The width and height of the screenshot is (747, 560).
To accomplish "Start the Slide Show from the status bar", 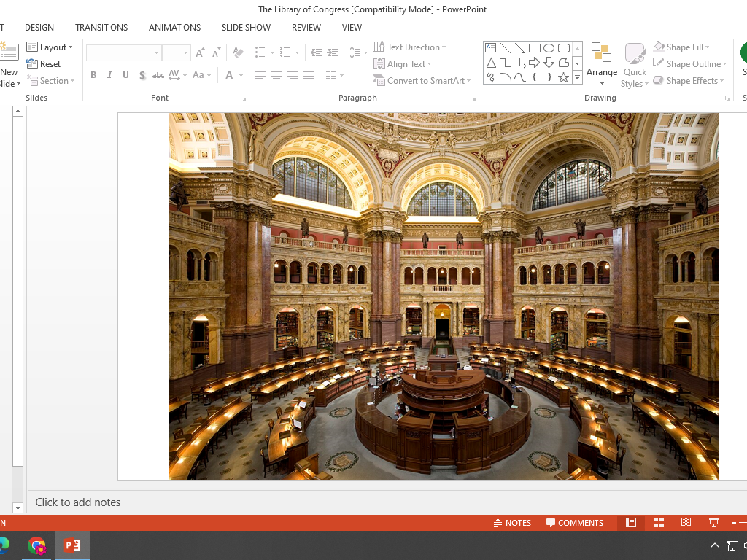I will tap(713, 523).
